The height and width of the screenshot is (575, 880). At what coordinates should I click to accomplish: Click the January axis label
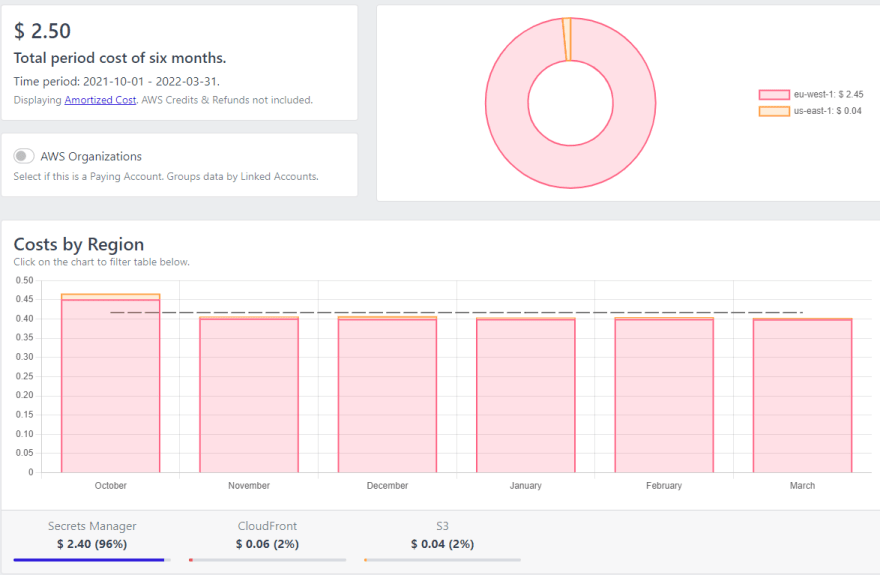click(526, 486)
